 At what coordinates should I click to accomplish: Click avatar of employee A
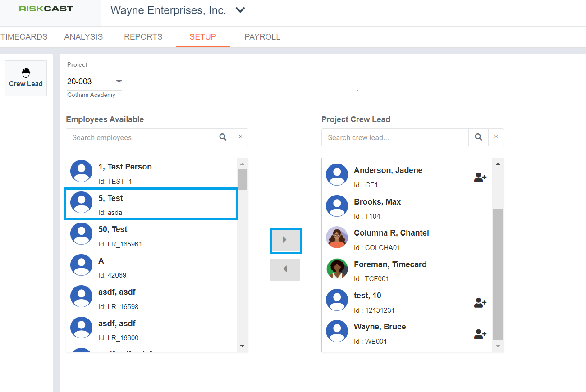click(x=82, y=265)
